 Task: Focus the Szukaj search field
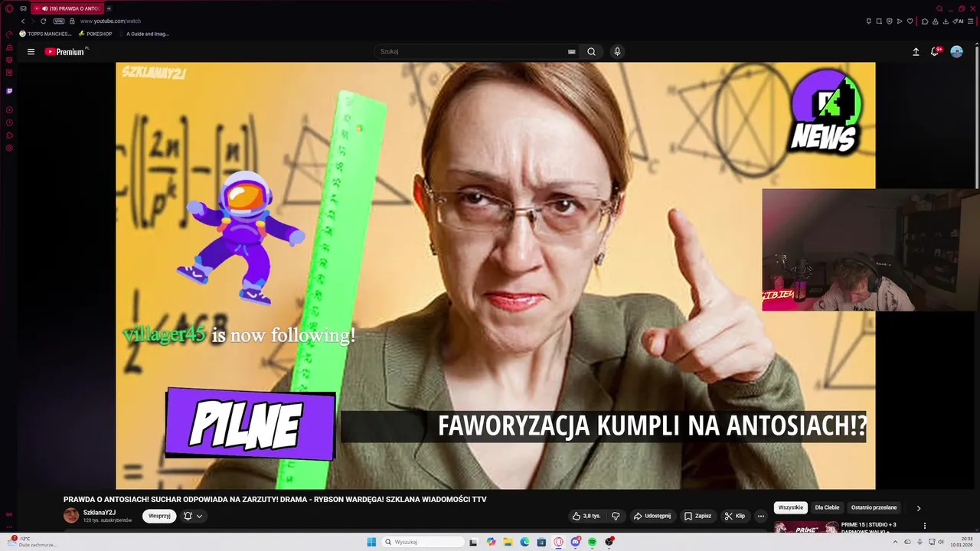471,51
